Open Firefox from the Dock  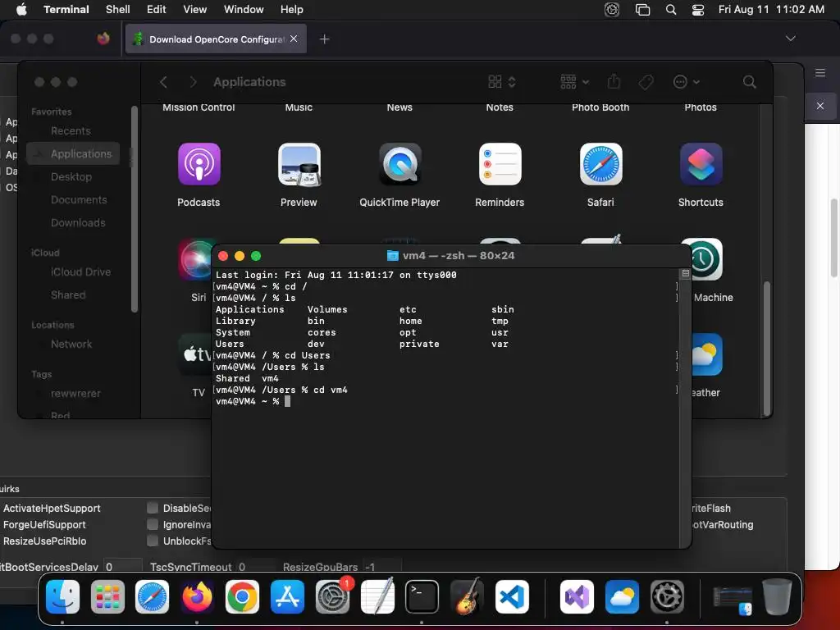click(x=197, y=596)
